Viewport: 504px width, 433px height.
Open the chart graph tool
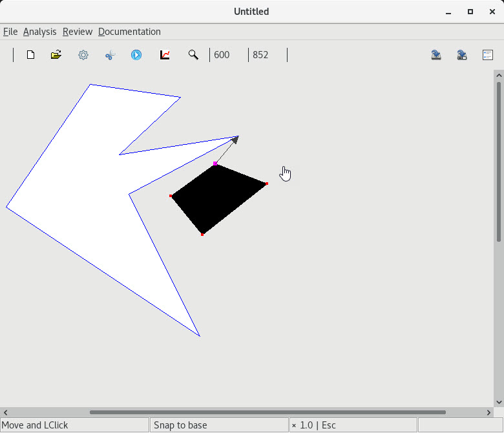(165, 55)
